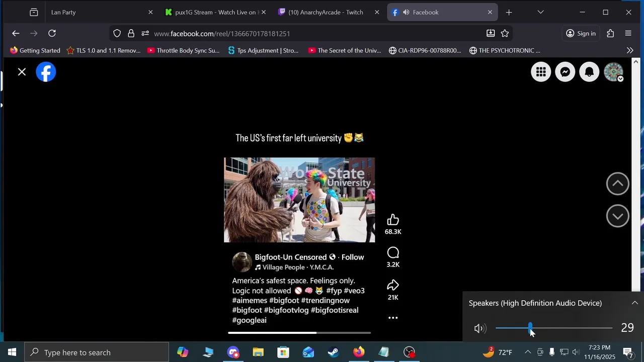Open the Facebook home logo
This screenshot has width=644, height=362.
click(x=46, y=72)
